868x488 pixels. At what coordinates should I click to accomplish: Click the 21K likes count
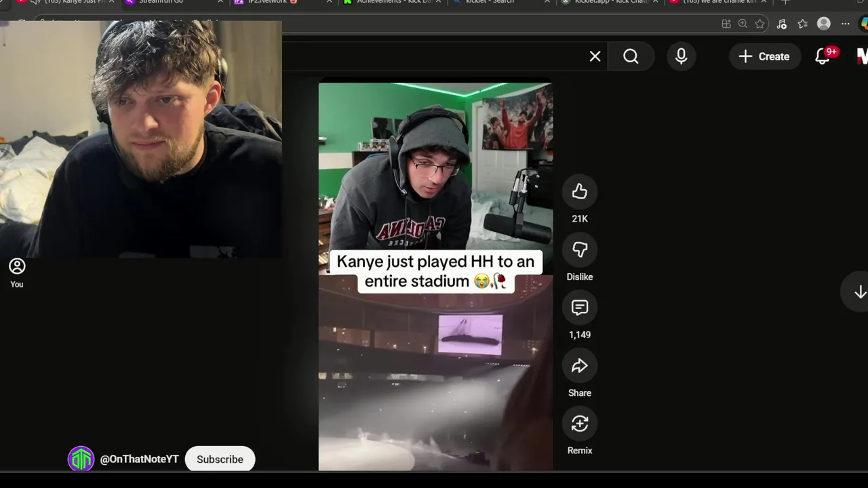[x=579, y=219]
